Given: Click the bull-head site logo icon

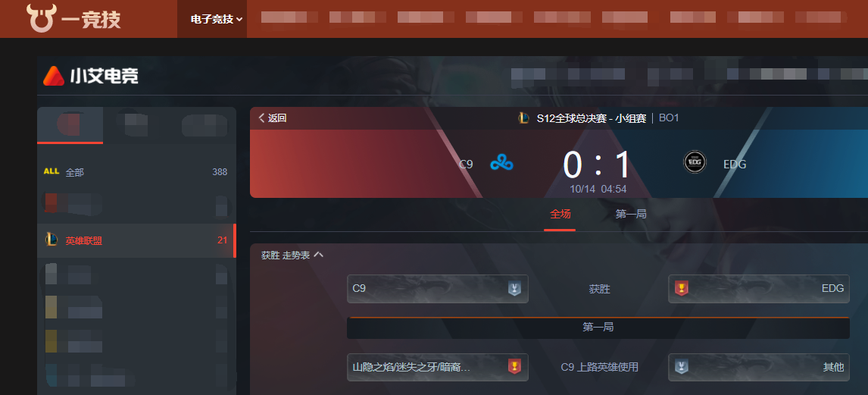Looking at the screenshot, I should point(42,18).
